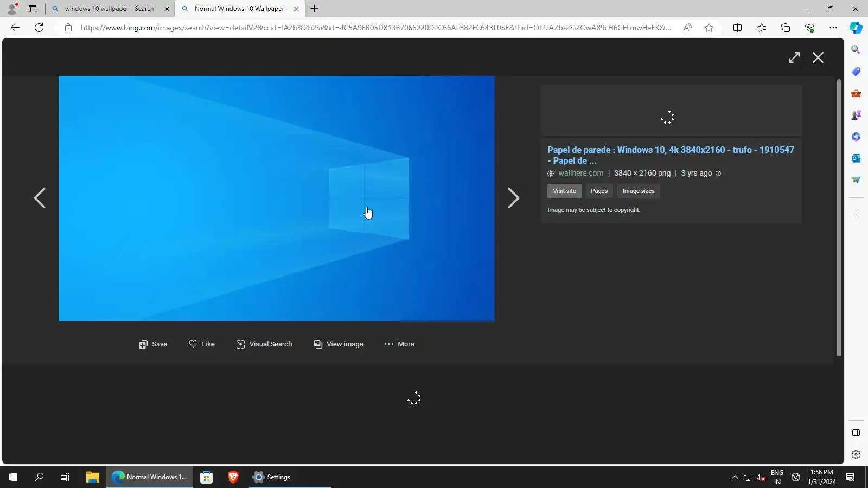Open Games in the sidebar

point(856,115)
